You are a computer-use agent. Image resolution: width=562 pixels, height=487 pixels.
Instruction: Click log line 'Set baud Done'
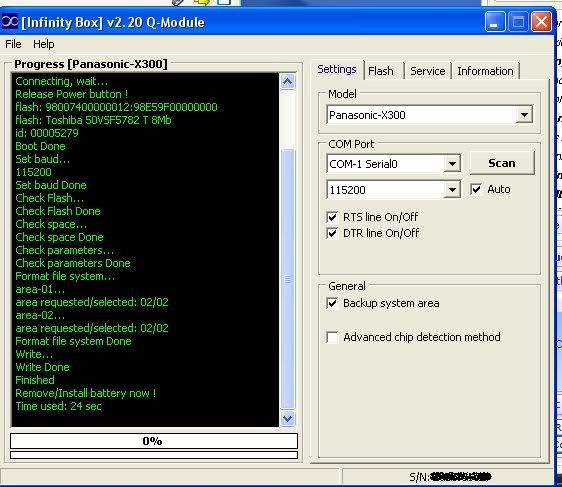point(51,185)
